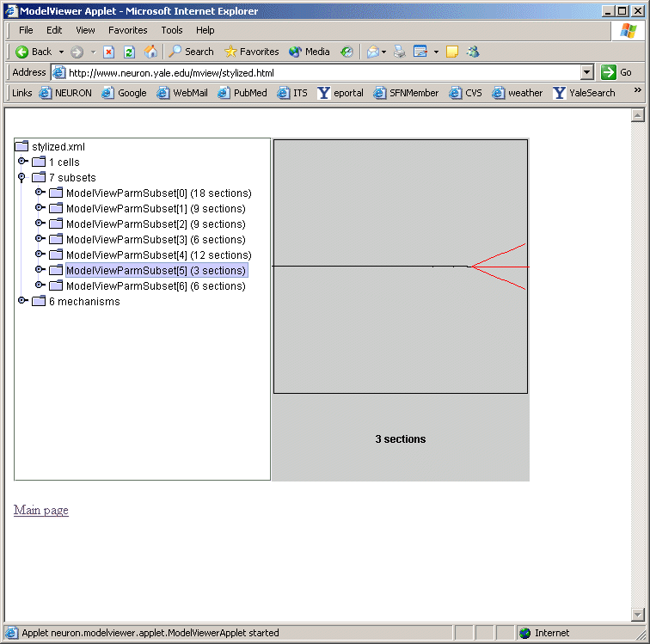Open the address bar dropdown arrow

pos(587,72)
